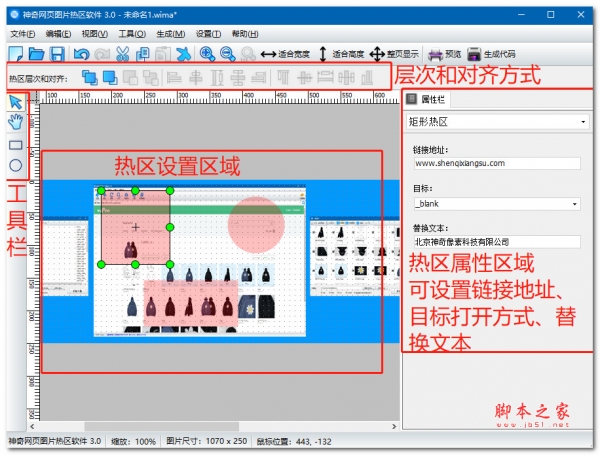Click the 热区层次和对齐 toolbar label

click(38, 79)
